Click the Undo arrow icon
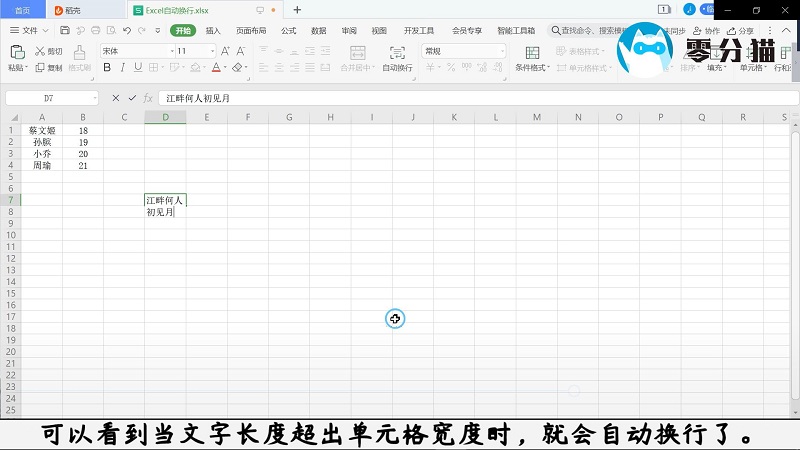 [x=127, y=31]
